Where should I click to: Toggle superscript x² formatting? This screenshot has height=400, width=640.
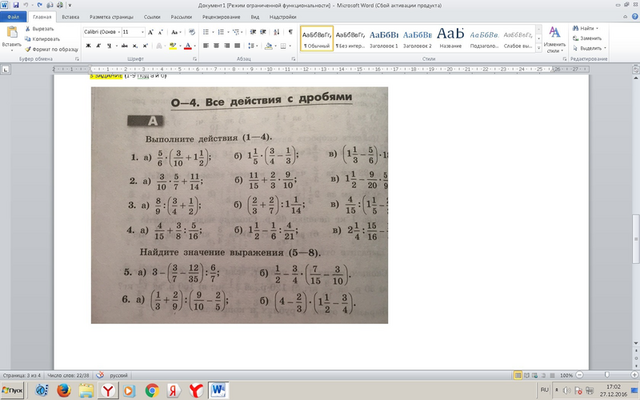(145, 46)
